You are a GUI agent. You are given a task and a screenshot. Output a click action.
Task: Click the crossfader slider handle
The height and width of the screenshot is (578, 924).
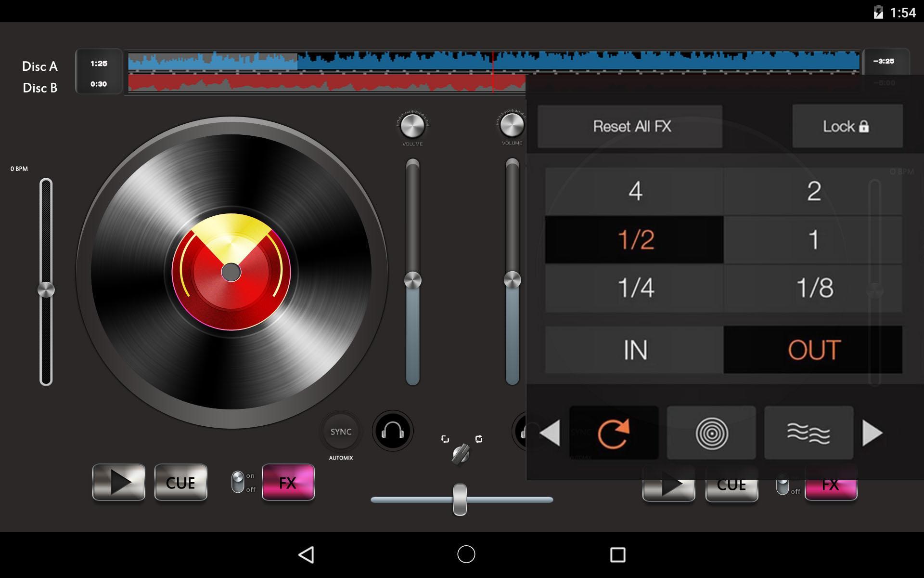point(460,499)
